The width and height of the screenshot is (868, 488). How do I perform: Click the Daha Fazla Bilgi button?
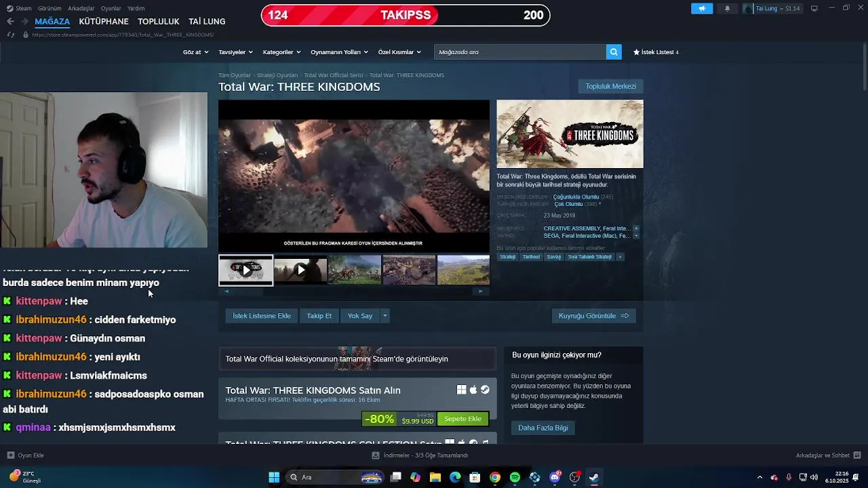[543, 428]
